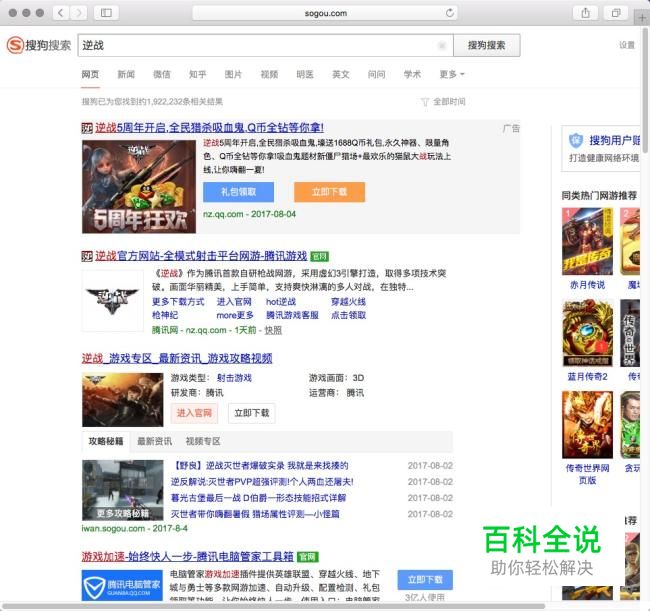This screenshot has height=611, width=650.
Task: Switch to the 视频 tab
Action: click(x=269, y=74)
